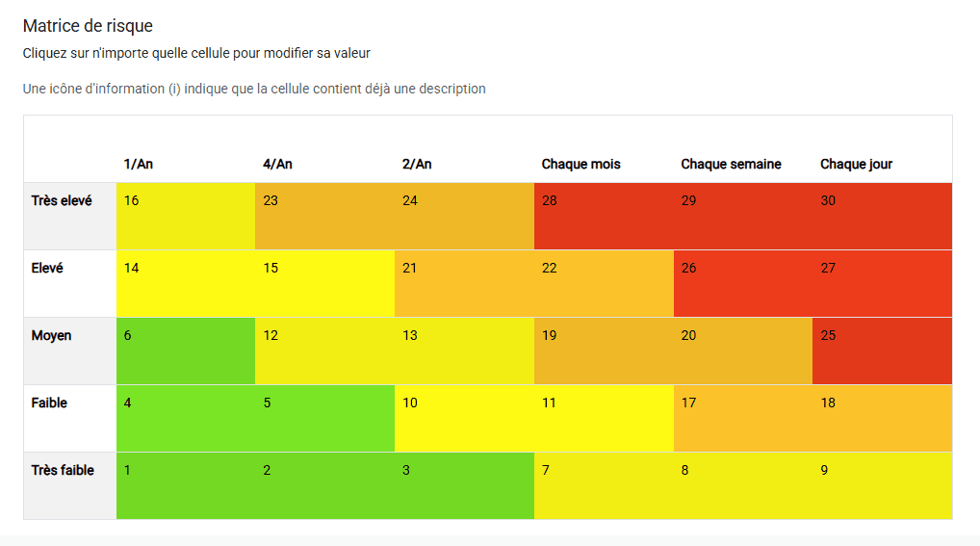Select the yellow cell numbered 9
Viewport: 980px width, 546px height.
point(882,486)
